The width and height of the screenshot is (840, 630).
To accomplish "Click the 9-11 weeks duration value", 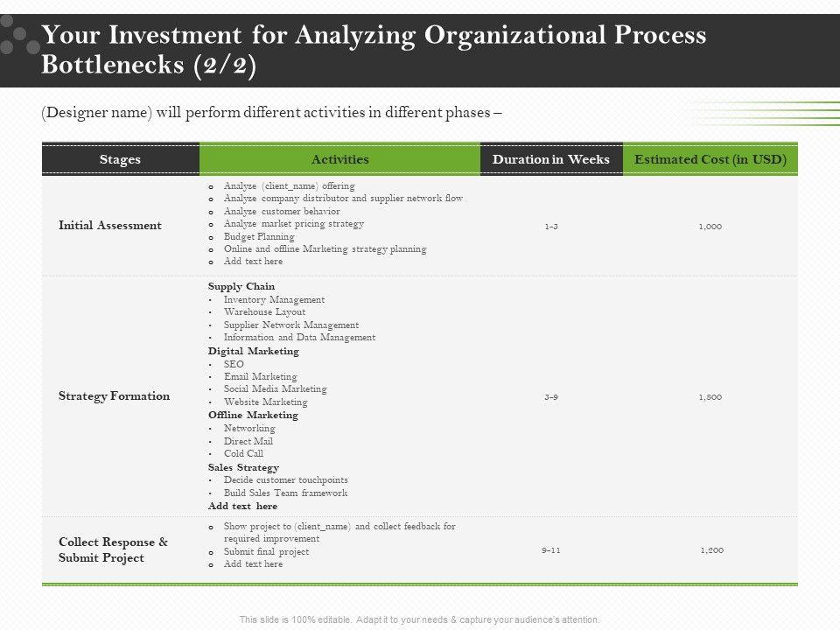I will pyautogui.click(x=551, y=550).
